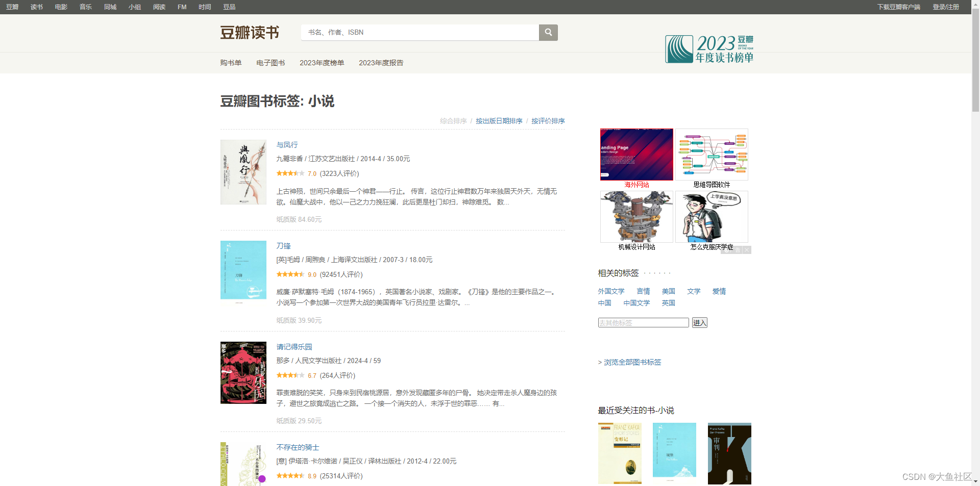
Task: Click the 英国 tag
Action: pyautogui.click(x=669, y=303)
